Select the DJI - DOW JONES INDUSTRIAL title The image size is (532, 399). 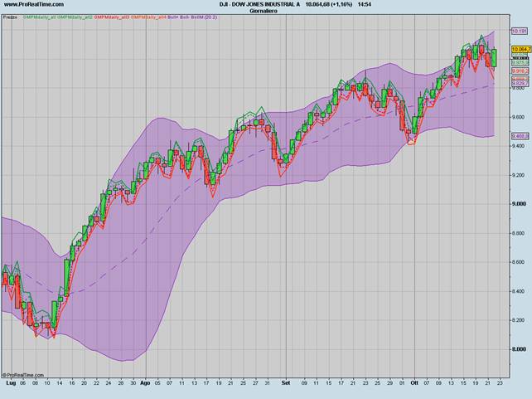coord(260,4)
